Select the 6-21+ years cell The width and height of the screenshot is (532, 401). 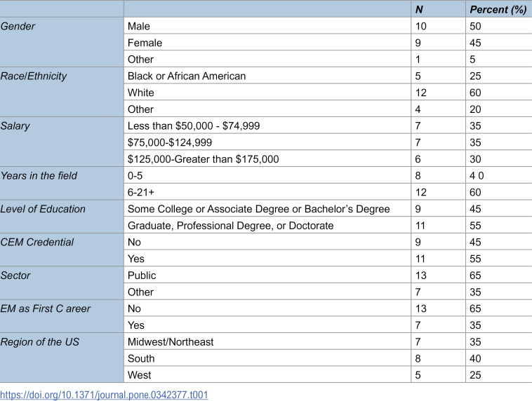point(141,192)
